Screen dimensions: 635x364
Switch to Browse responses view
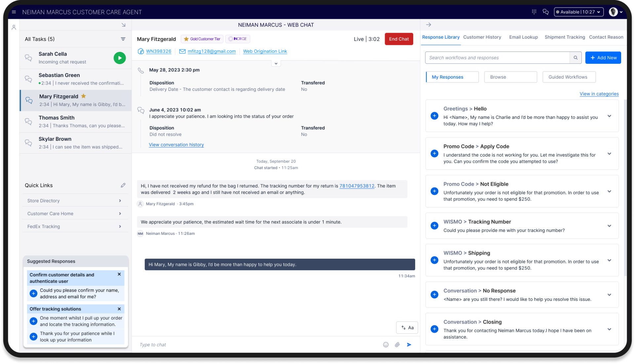(510, 77)
